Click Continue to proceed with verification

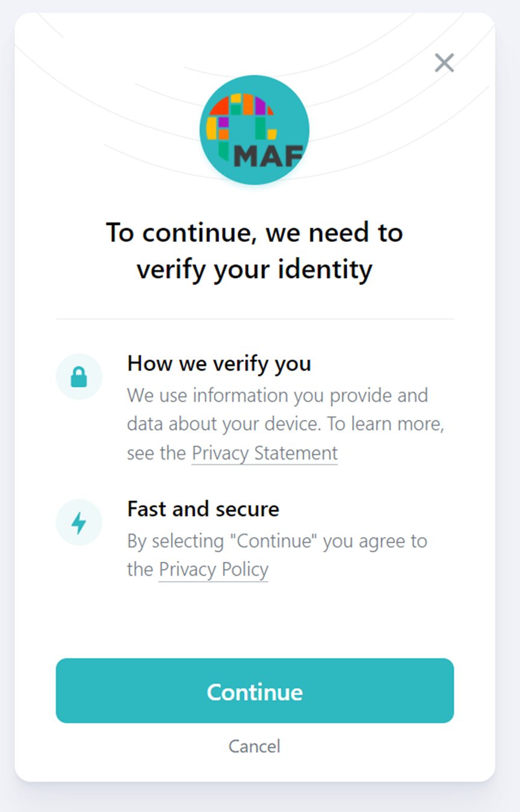tap(254, 691)
